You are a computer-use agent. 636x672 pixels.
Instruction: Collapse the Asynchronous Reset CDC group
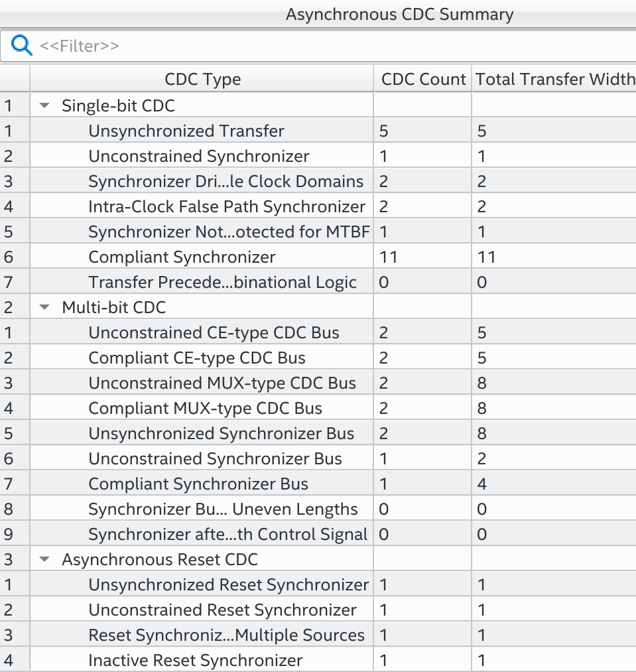pyautogui.click(x=45, y=559)
